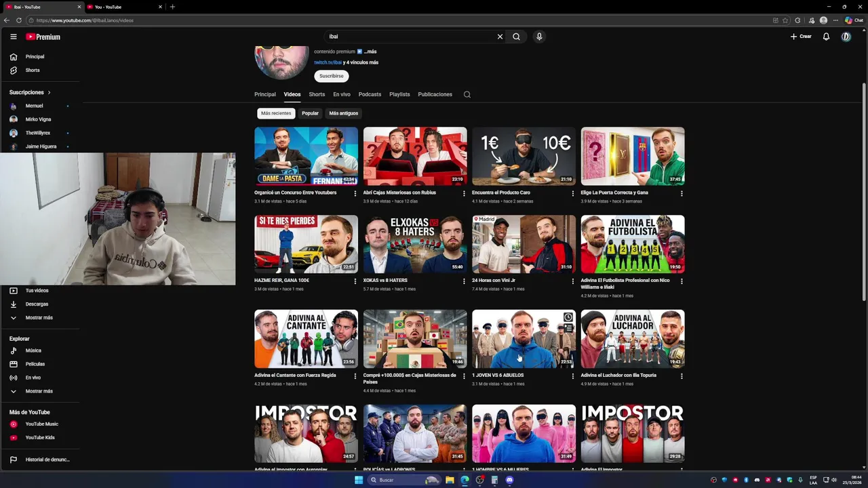Open Tus videos in the sidebar
This screenshot has height=488, width=868.
(x=37, y=291)
